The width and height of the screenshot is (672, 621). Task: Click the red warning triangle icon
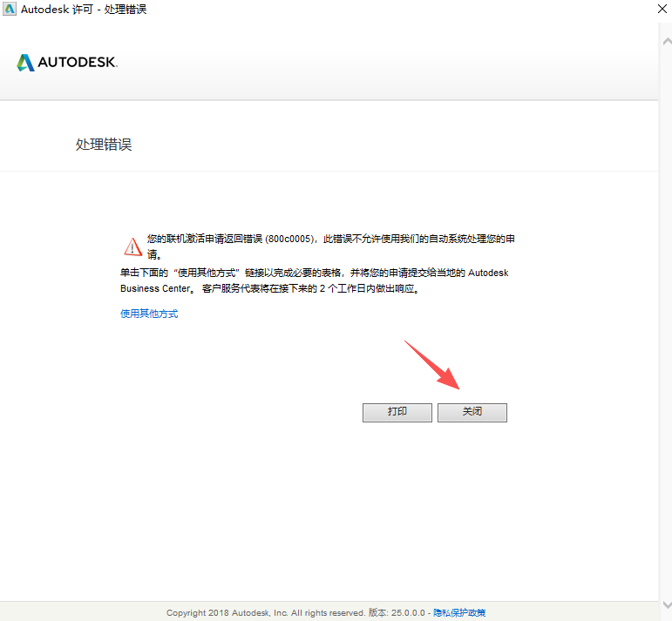[x=132, y=246]
